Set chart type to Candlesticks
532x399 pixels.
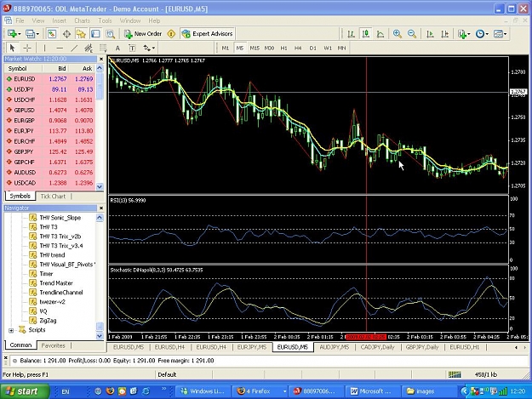point(366,33)
